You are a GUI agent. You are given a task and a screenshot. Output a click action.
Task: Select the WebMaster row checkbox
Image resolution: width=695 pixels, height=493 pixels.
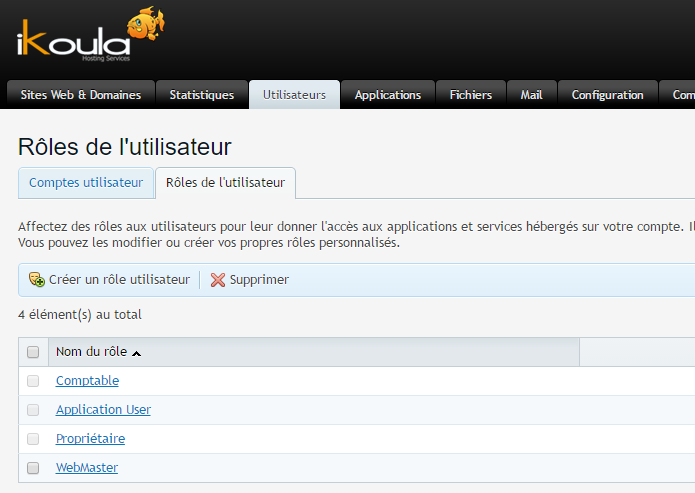click(x=33, y=468)
